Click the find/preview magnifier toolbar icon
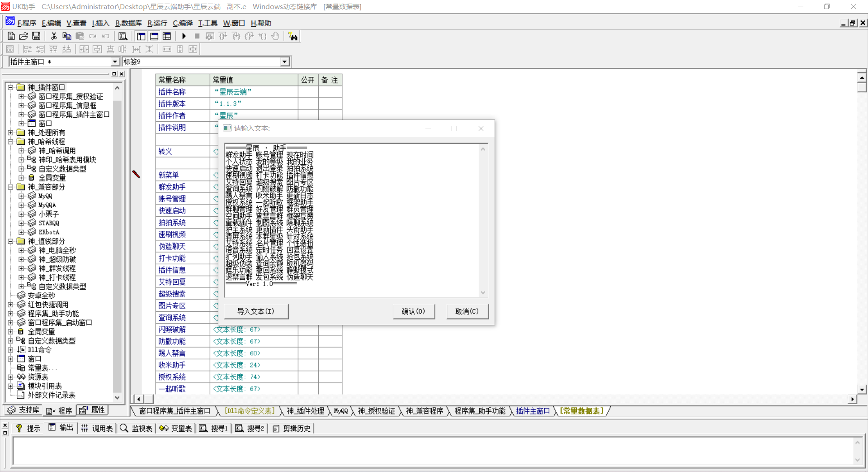Screen dimensions: 868x472 point(123,36)
